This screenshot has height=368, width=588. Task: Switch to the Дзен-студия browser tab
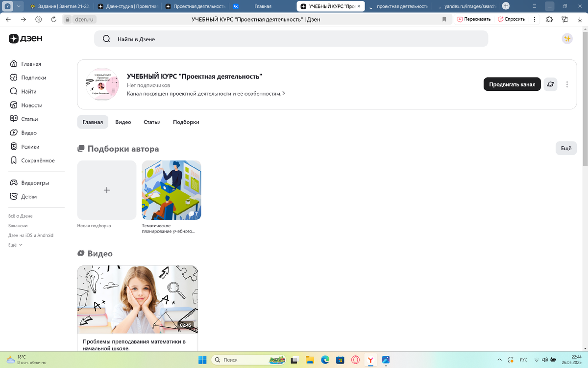tap(127, 6)
